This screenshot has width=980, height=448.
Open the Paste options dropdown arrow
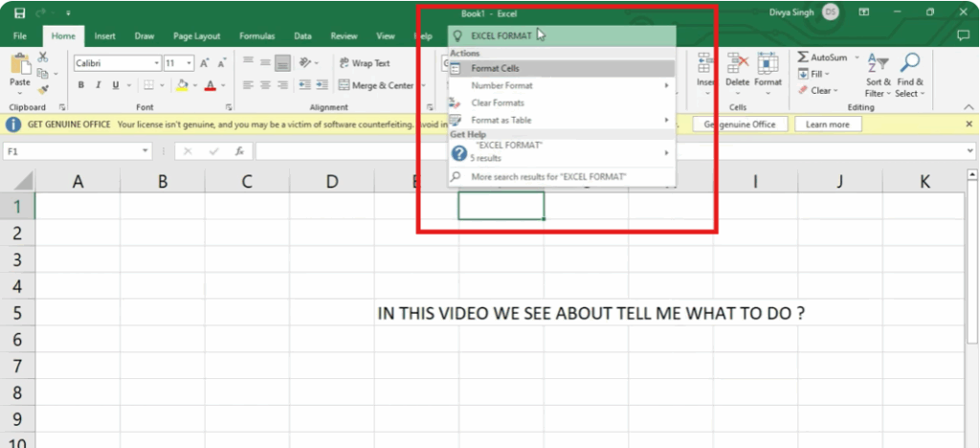pos(20,93)
